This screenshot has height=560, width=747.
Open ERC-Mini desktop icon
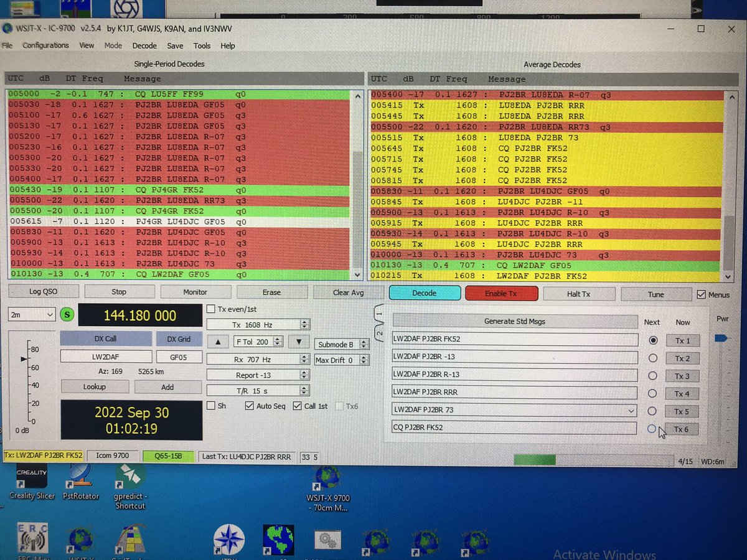(x=32, y=540)
